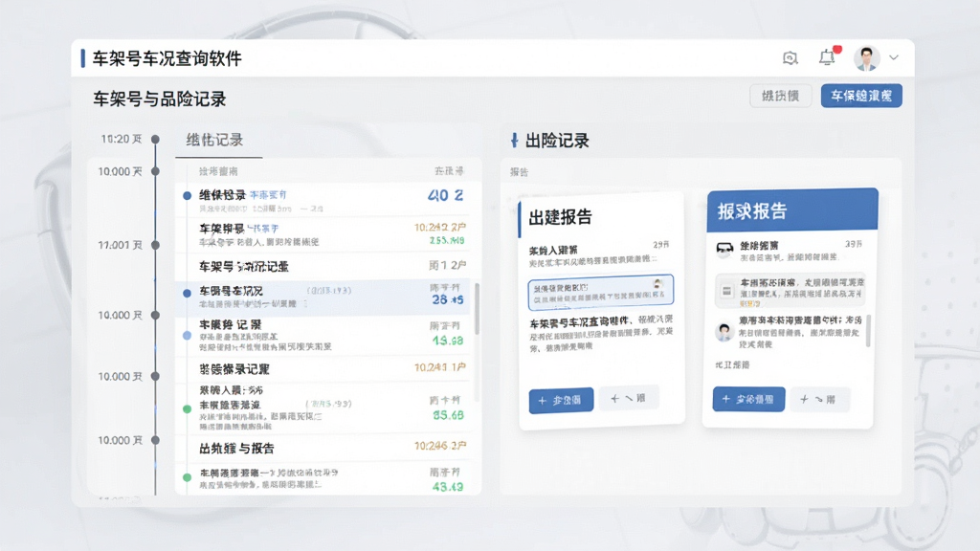This screenshot has width=980, height=551.
Task: Click blue plus button in 报求报告 card
Action: click(x=748, y=399)
